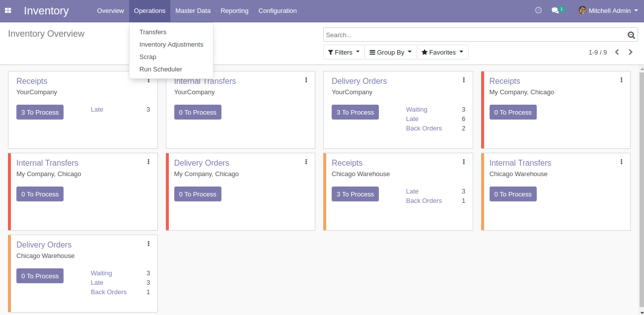Open Mitchell Admin user menu
This screenshot has width=644, height=315.
tap(608, 10)
